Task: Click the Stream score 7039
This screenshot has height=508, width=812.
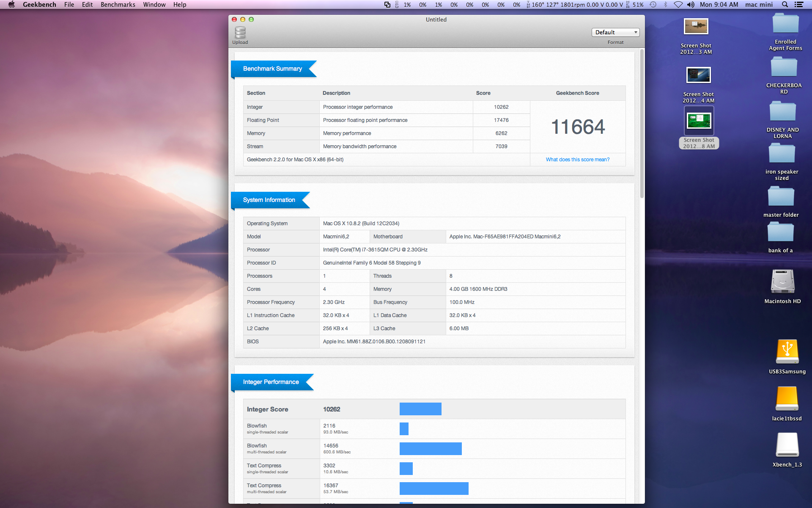Action: [x=501, y=146]
